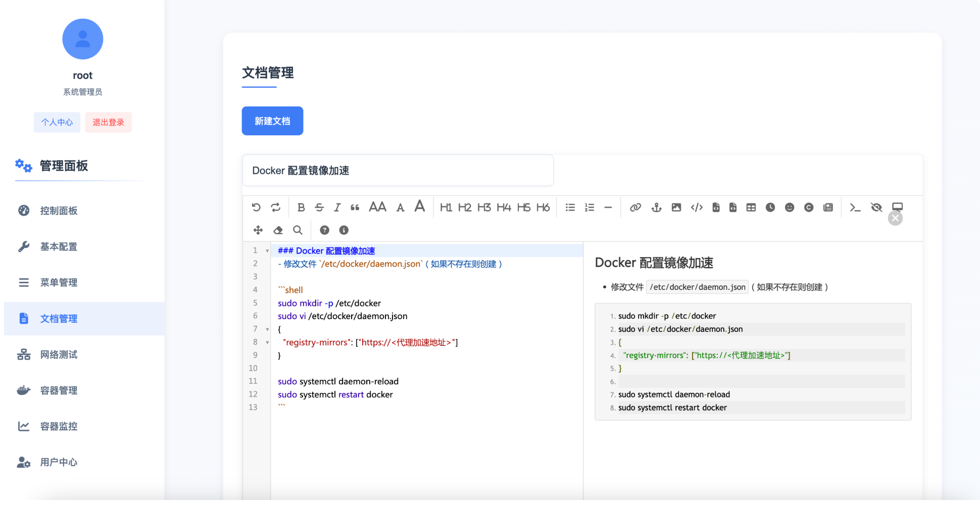Image resolution: width=980 pixels, height=507 pixels.
Task: Collapse the fold arrow at line 1
Action: click(x=267, y=251)
